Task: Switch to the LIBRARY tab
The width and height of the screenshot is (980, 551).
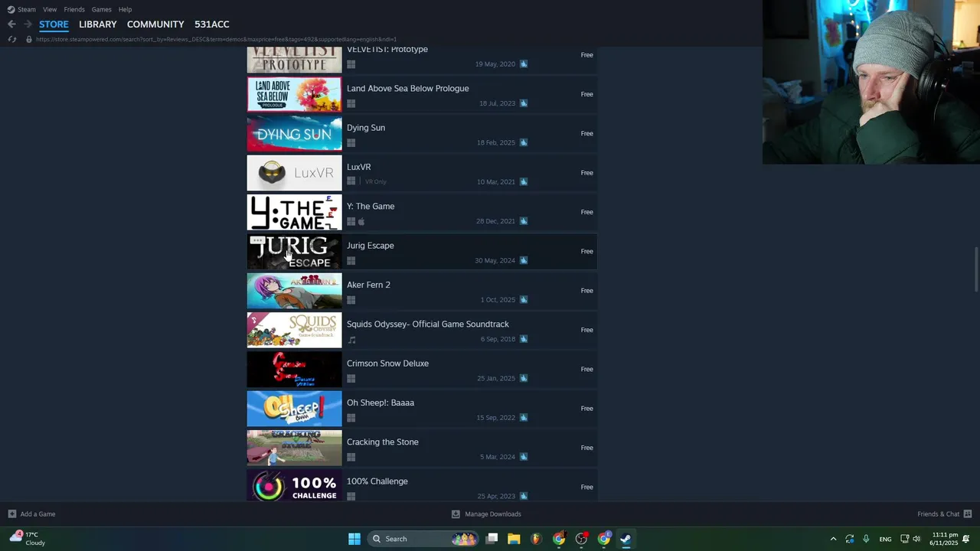Action: click(x=98, y=24)
